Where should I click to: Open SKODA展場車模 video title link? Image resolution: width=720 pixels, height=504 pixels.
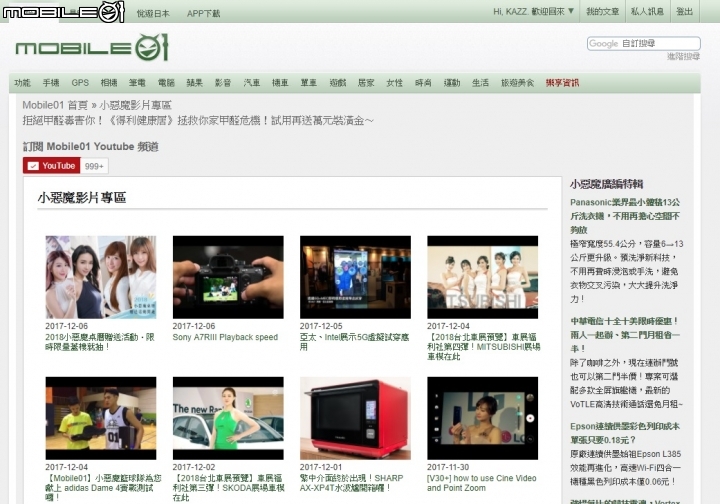(229, 487)
